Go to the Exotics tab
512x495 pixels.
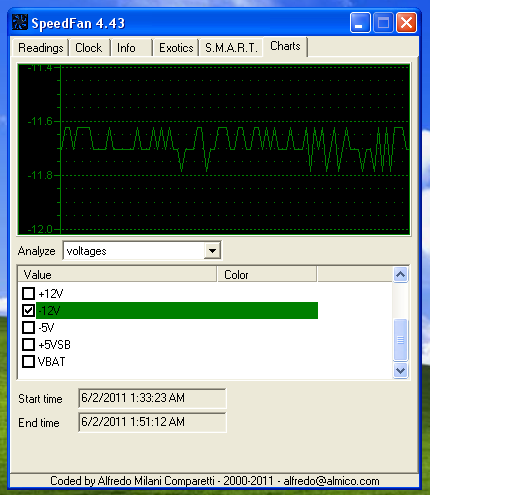tap(176, 48)
